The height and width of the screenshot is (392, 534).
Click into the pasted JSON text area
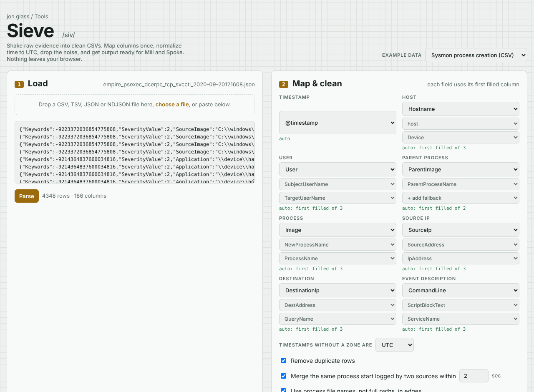coord(135,152)
